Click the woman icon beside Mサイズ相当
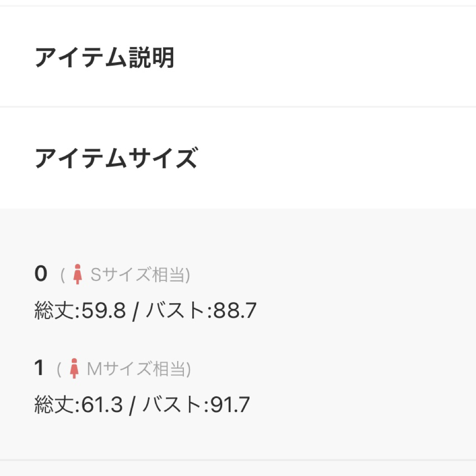This screenshot has width=476, height=476. (x=74, y=368)
